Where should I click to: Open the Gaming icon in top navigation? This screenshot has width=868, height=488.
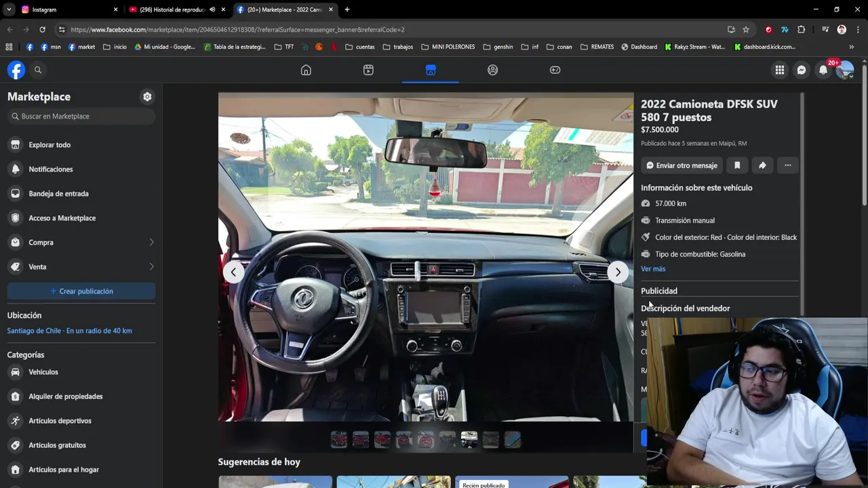point(555,70)
